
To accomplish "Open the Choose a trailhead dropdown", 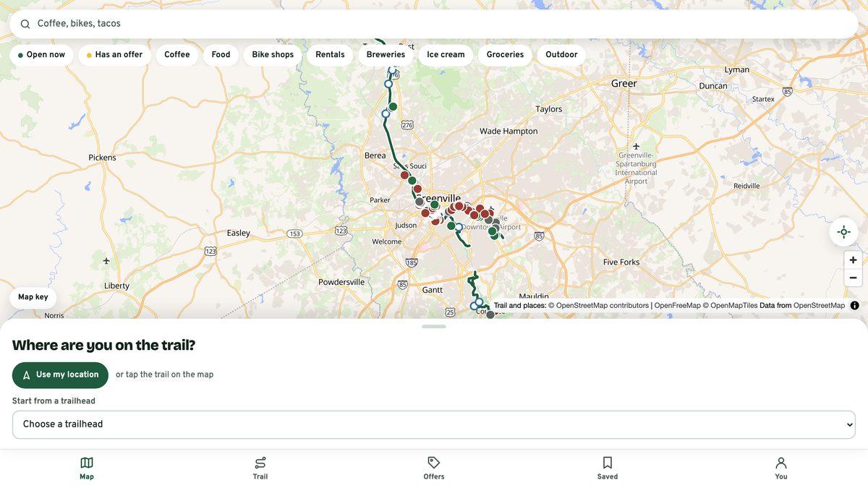I will click(x=434, y=425).
